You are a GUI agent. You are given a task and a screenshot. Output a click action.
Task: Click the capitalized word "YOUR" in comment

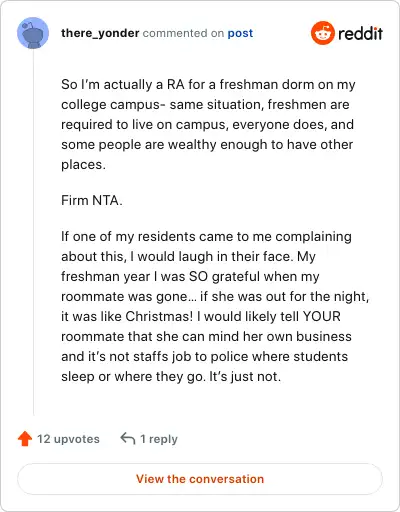point(322,316)
